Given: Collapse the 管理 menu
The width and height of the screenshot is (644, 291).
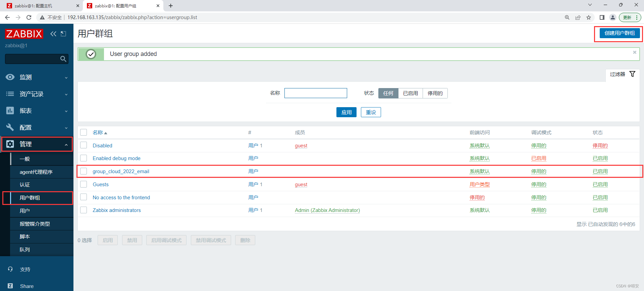Looking at the screenshot, I should tap(37, 144).
